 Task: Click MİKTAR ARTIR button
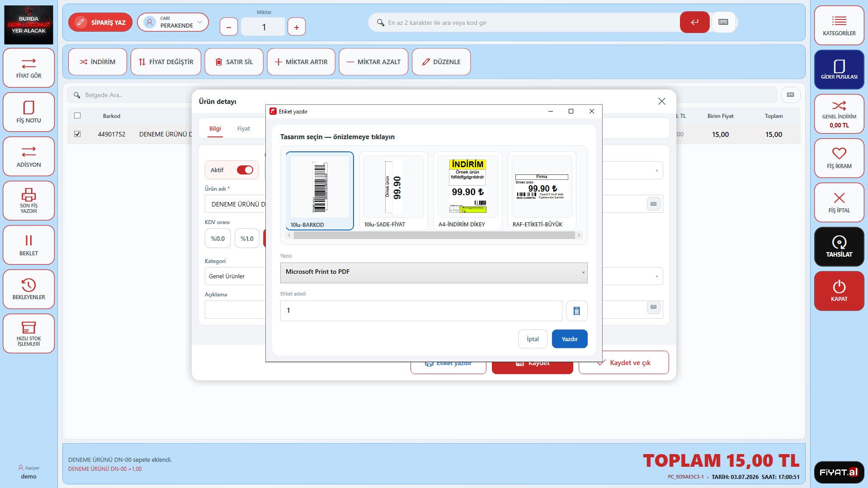[301, 62]
